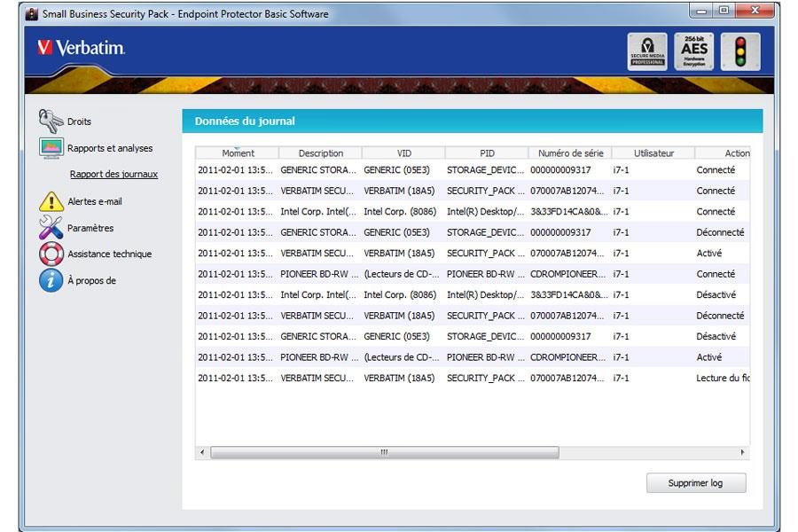Click the 256 bit AES encryption badge

694,51
